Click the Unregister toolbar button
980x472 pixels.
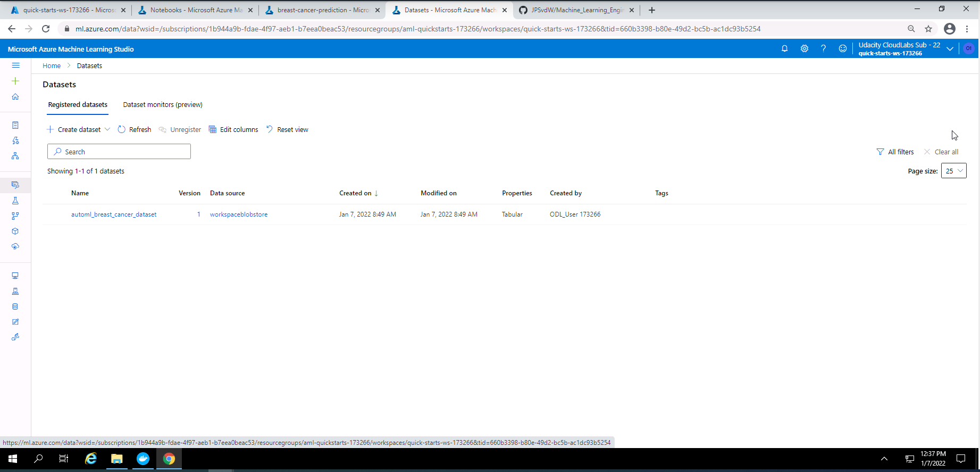pos(180,129)
